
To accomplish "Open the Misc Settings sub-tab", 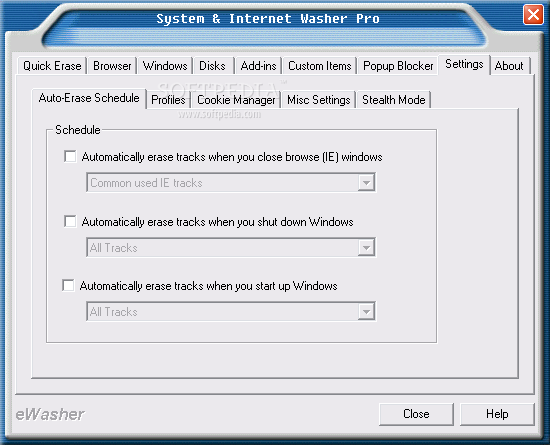I will pyautogui.click(x=318, y=100).
